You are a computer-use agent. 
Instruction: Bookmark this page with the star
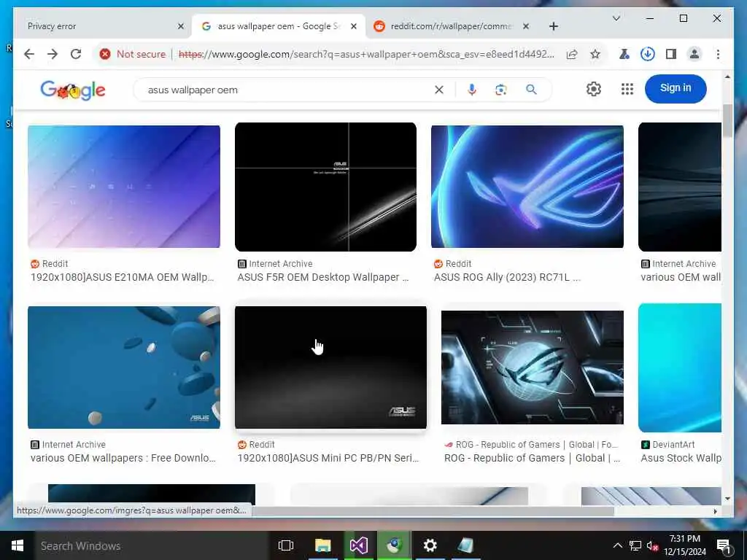pos(595,54)
